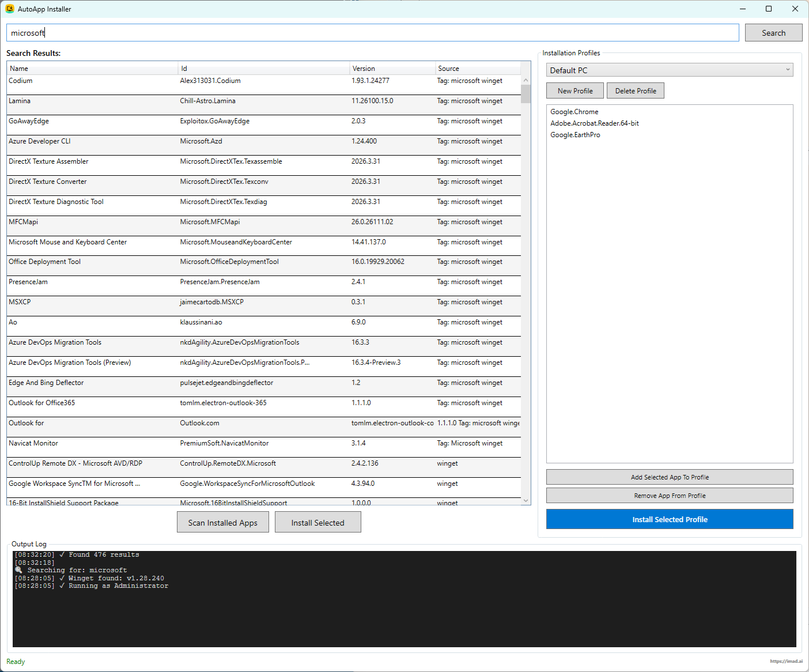Select Google Workspace SyncTM for Microsoft row

click(264, 488)
